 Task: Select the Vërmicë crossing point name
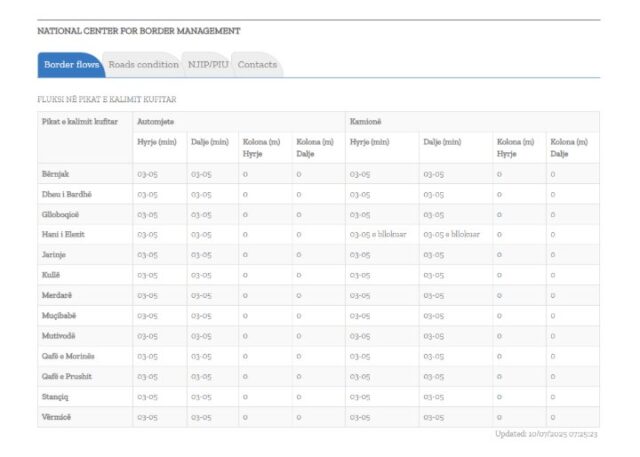56,417
